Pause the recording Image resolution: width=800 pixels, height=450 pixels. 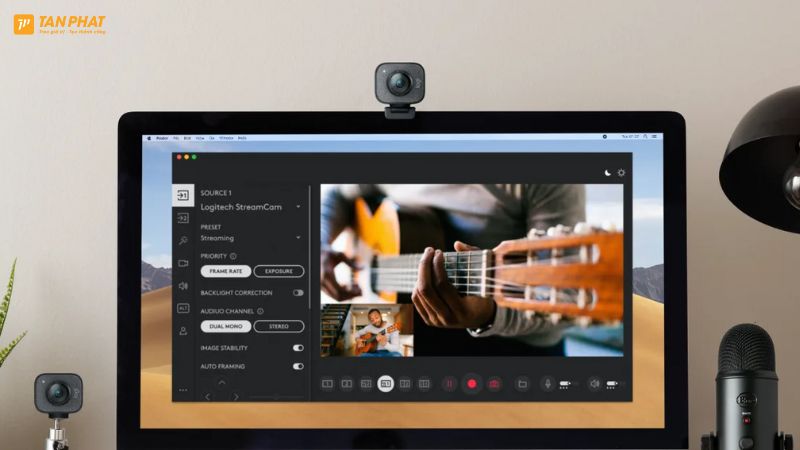click(449, 384)
